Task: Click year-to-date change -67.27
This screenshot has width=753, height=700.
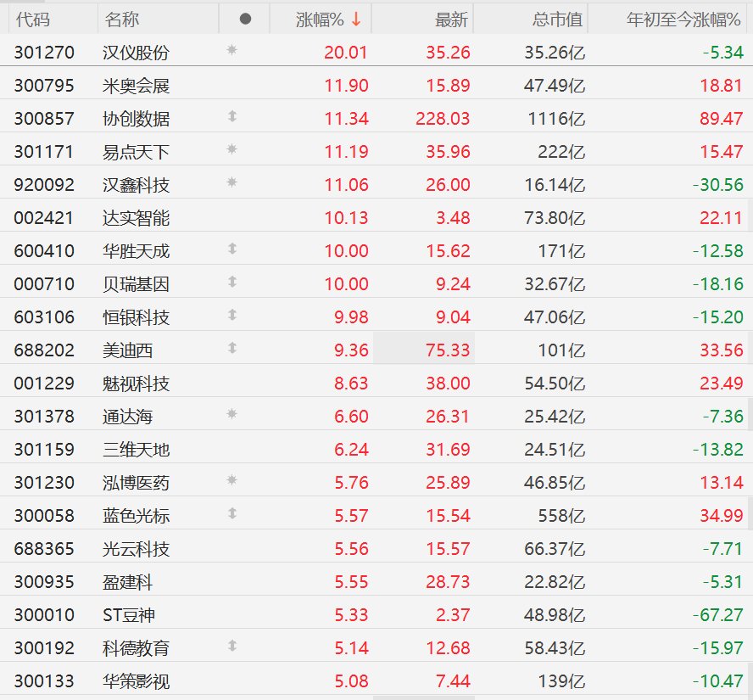Action: pyautogui.click(x=718, y=615)
